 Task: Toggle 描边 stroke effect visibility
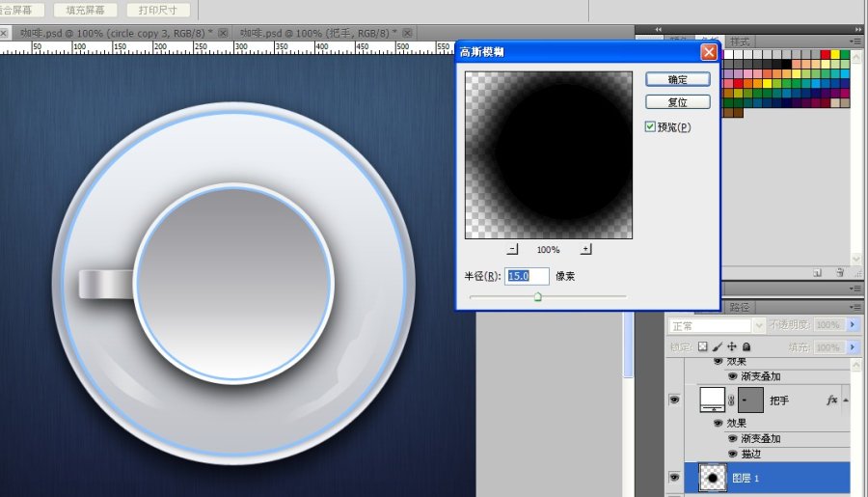pyautogui.click(x=732, y=454)
